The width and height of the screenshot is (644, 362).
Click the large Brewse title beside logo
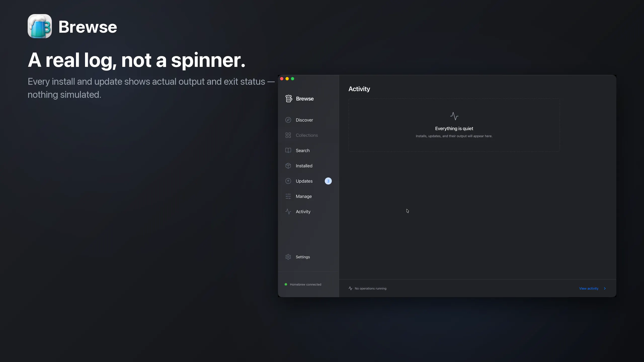(x=88, y=27)
